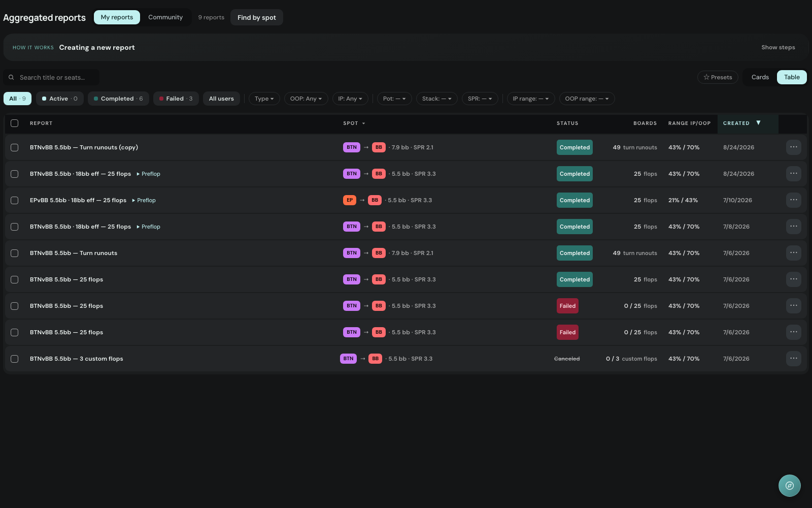Click the compass help button at bottom right
The image size is (812, 508).
point(790,486)
